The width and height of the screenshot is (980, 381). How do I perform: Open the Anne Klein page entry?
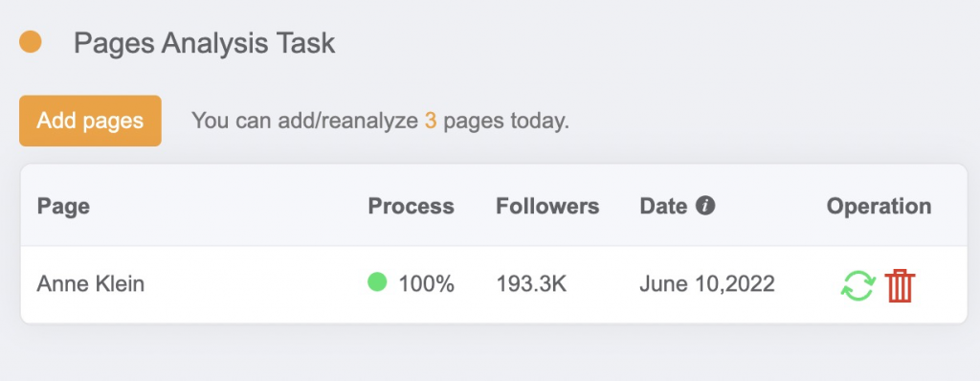point(91,284)
